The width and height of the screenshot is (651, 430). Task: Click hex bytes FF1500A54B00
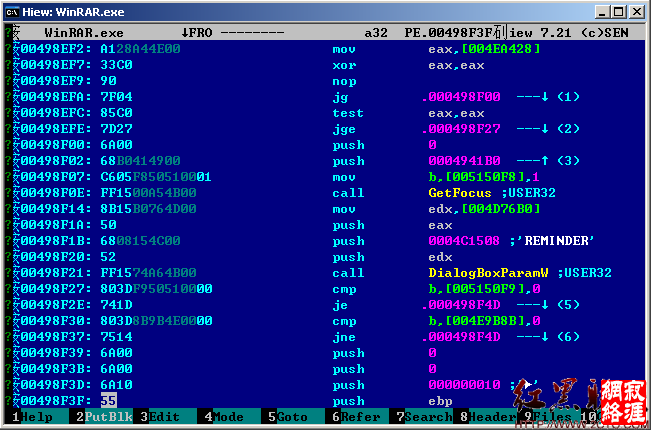click(x=148, y=193)
